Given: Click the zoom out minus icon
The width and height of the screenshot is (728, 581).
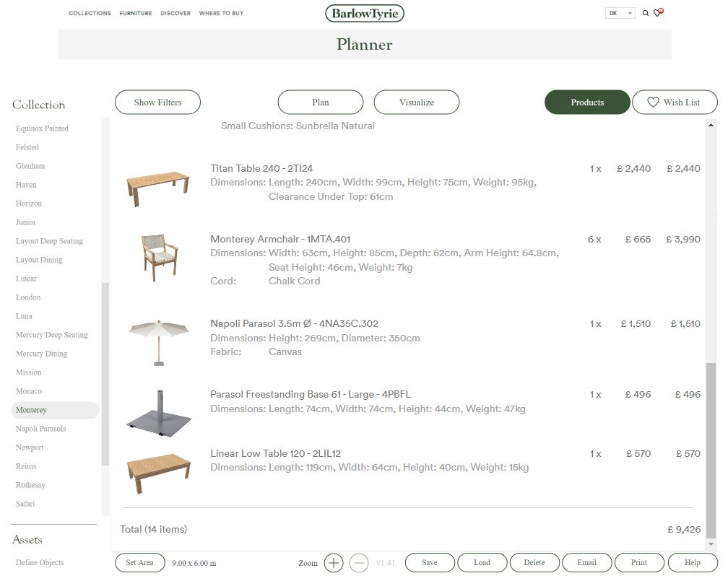Looking at the screenshot, I should click(359, 563).
